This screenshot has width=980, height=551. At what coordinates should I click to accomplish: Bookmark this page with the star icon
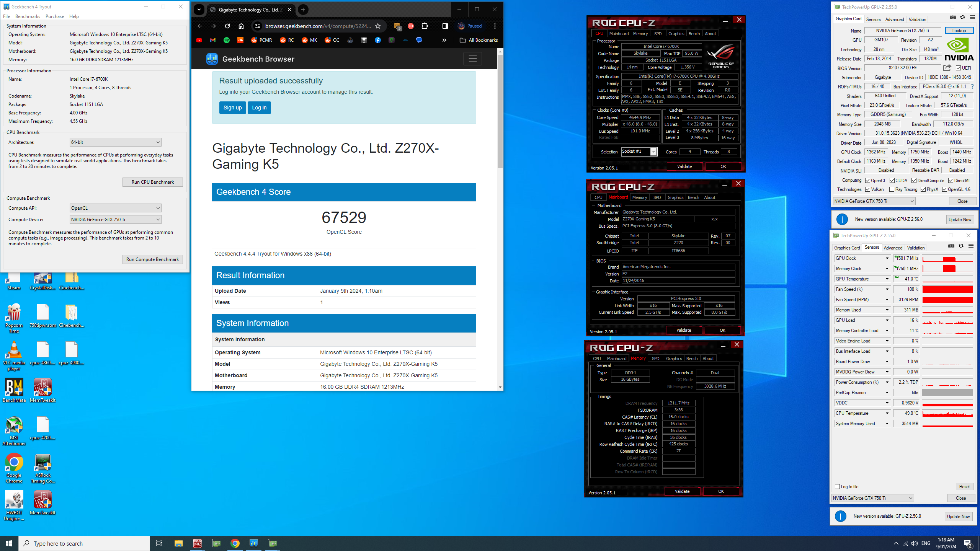[x=378, y=26]
